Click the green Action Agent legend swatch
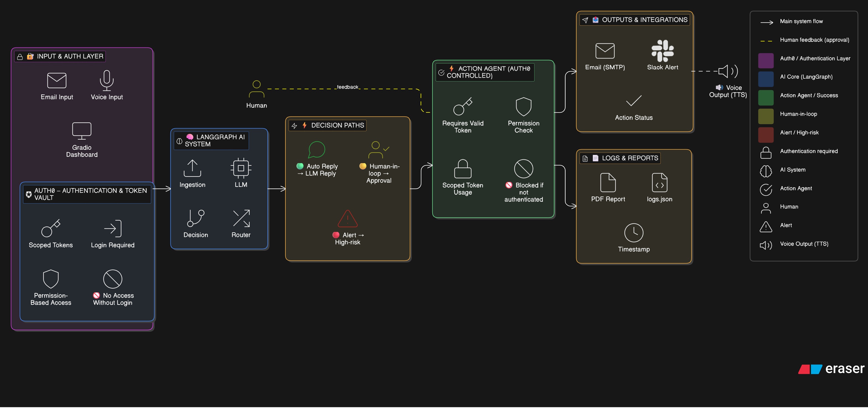The width and height of the screenshot is (868, 408). 766,98
